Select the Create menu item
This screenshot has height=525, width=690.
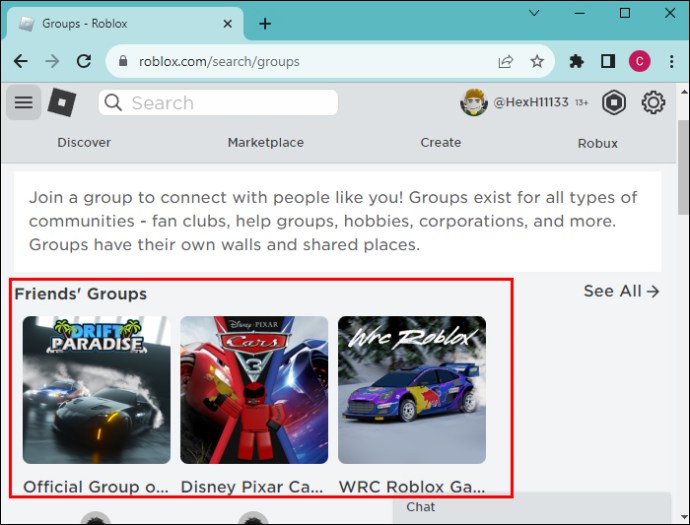pos(440,143)
